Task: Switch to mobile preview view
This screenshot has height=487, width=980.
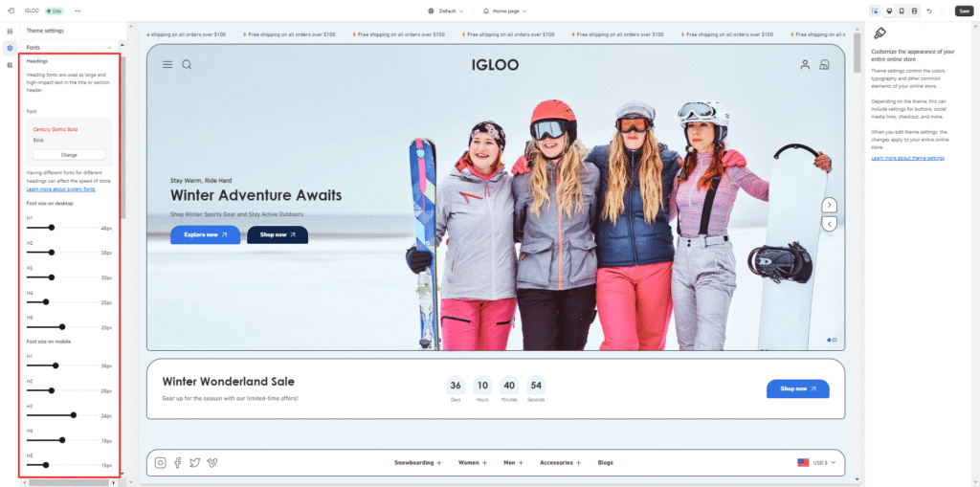Action: point(902,11)
